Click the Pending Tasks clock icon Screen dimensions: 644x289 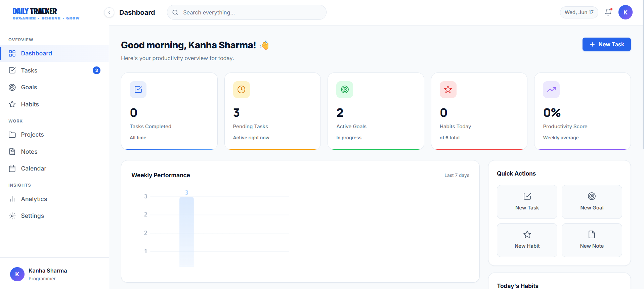[x=241, y=90]
